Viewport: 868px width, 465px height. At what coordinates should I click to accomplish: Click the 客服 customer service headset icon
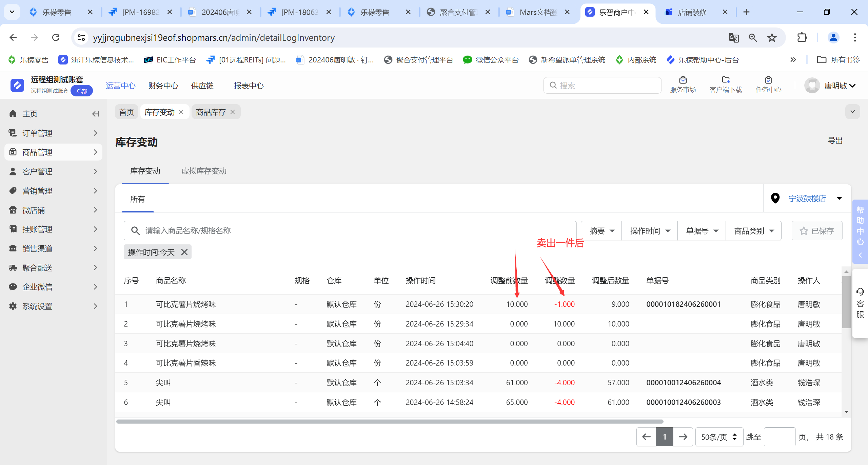click(x=860, y=292)
